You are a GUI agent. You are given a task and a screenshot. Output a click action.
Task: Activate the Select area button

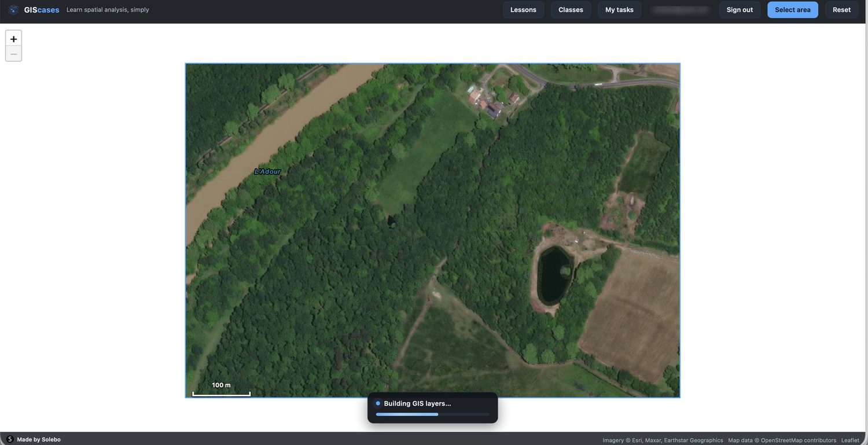pyautogui.click(x=793, y=10)
